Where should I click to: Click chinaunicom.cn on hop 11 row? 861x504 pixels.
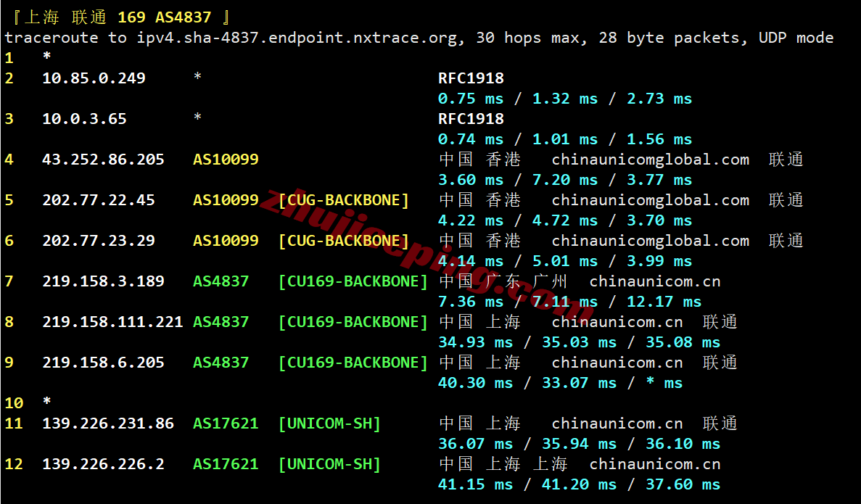(x=617, y=424)
